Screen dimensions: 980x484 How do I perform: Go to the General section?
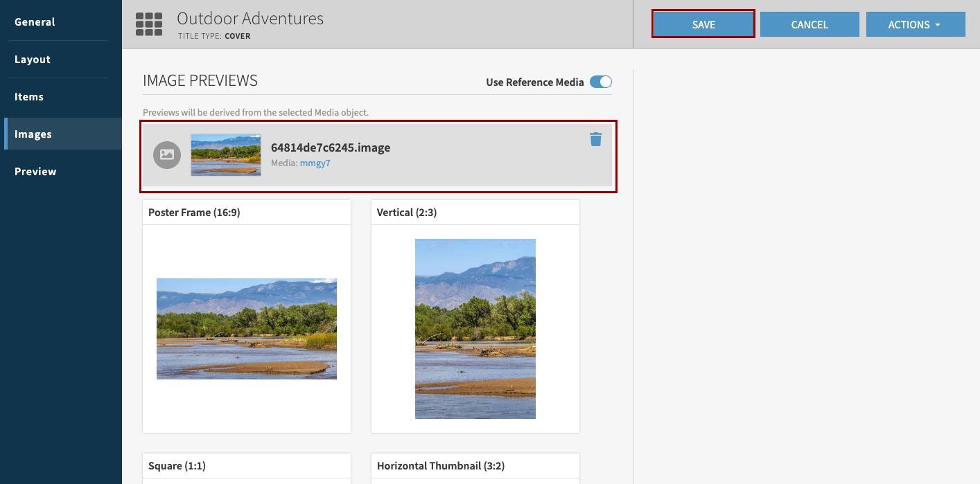pos(35,22)
